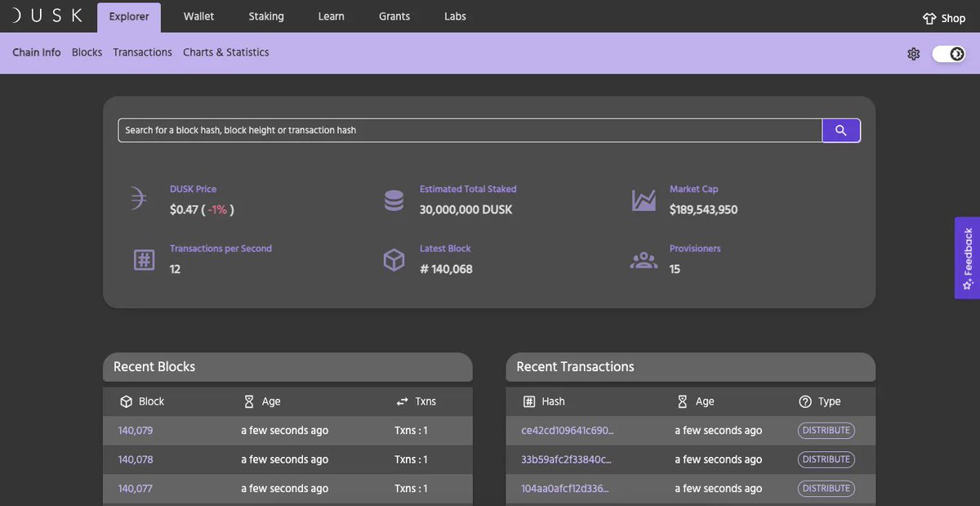Click the DUSK logo
Image resolution: width=980 pixels, height=506 pixels.
(47, 16)
